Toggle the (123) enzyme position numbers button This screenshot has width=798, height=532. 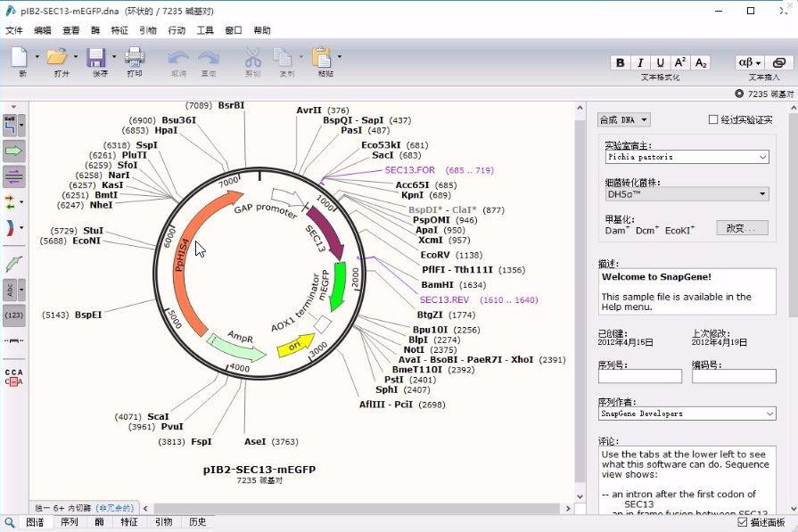coord(14,315)
